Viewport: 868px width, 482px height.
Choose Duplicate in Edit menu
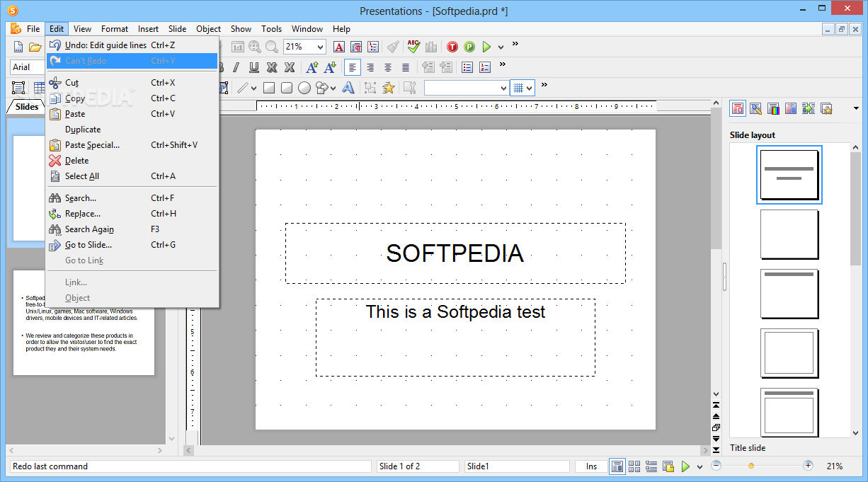point(132,130)
